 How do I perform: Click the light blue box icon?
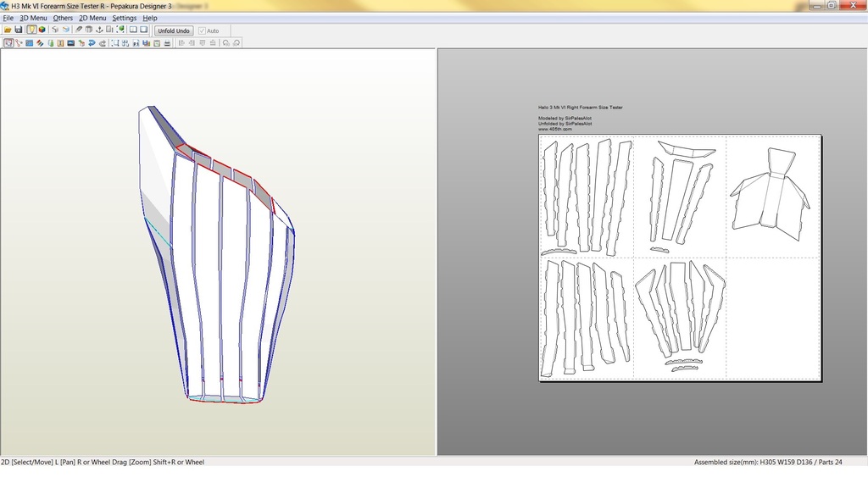66,30
